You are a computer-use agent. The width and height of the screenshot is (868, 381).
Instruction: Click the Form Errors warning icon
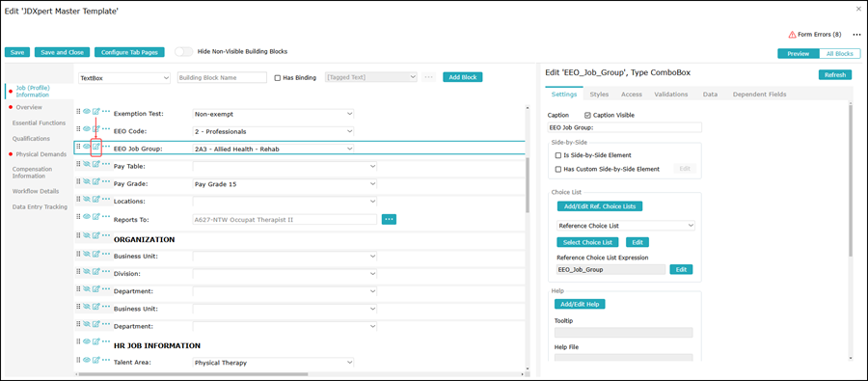pyautogui.click(x=792, y=35)
